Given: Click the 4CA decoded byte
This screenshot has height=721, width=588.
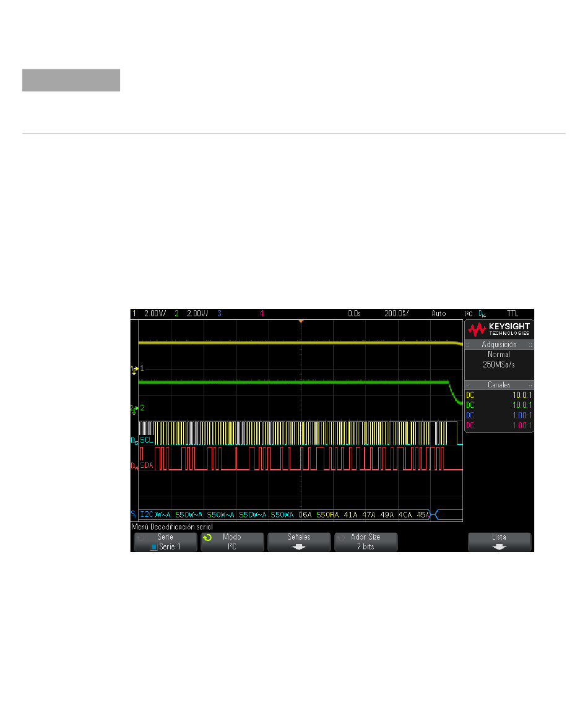Looking at the screenshot, I should coord(405,515).
